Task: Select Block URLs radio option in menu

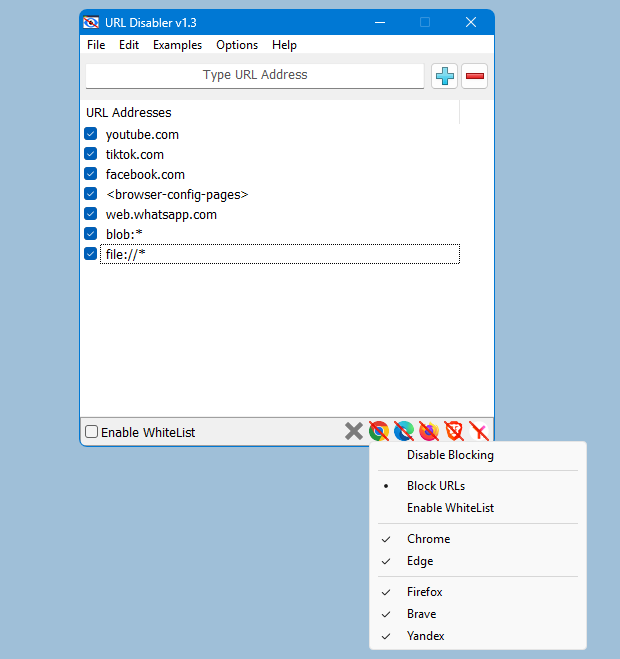Action: [436, 486]
